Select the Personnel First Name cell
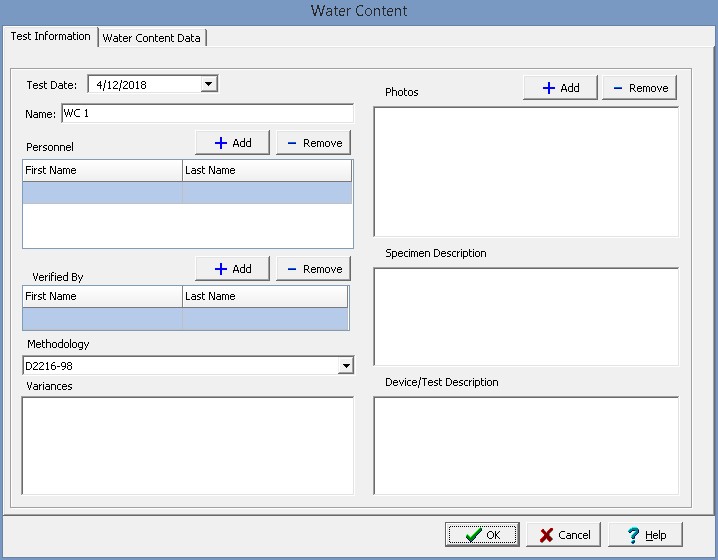Image resolution: width=718 pixels, height=560 pixels. (103, 193)
